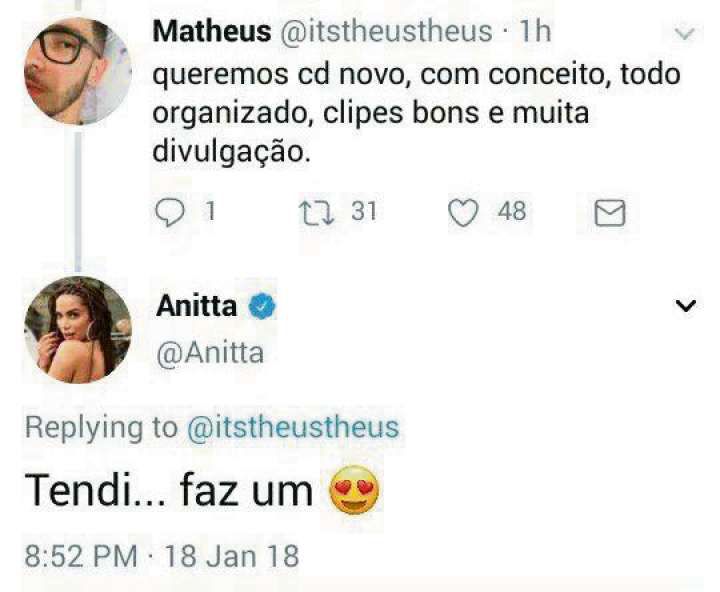Viewport: 720px width, 592px height.
Task: Click the Anitta display name
Action: pos(197,306)
